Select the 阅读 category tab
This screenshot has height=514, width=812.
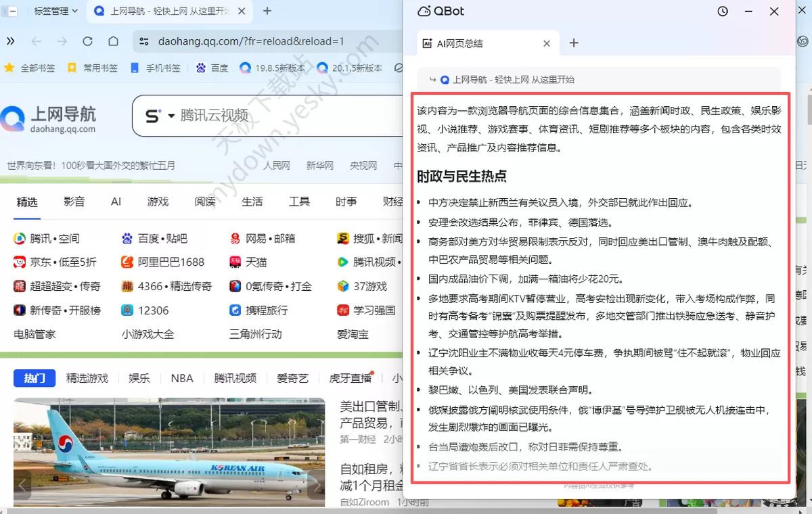205,202
